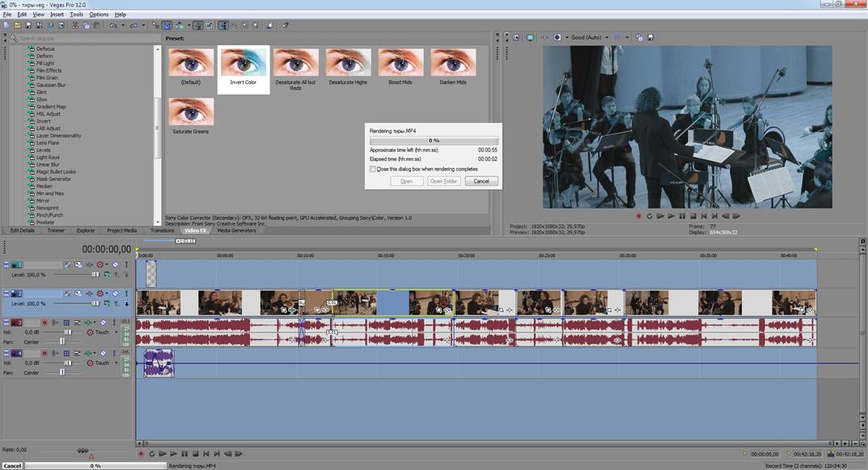Pause playback under the preview window
868x470 pixels.
pos(682,216)
